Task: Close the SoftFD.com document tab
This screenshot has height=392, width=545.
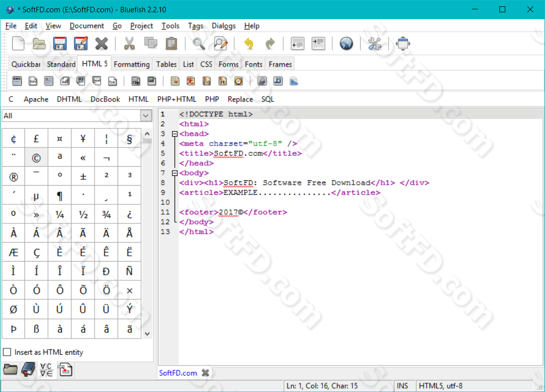Action: [205, 373]
